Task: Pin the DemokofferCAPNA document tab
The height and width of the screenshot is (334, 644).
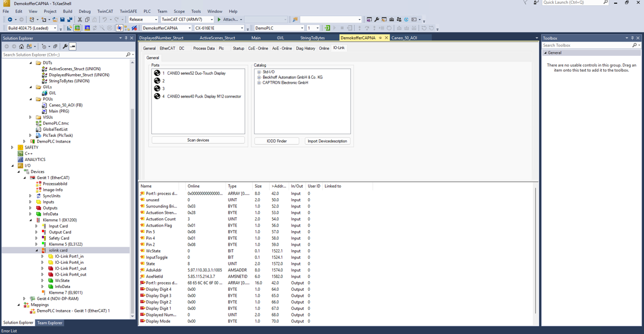Action: click(380, 38)
